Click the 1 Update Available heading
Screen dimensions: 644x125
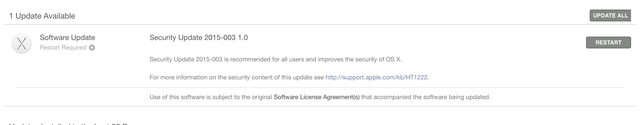click(42, 16)
